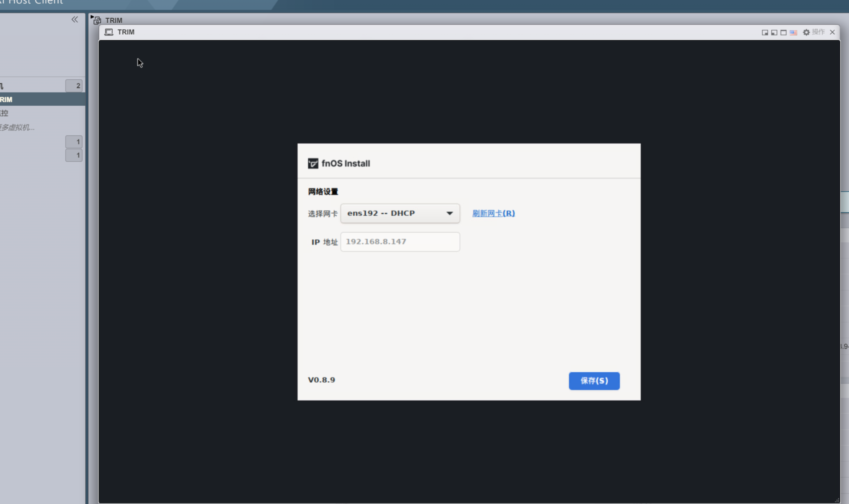Switch to the TRIM tab above console
Viewport: 849px width, 504px height.
pyautogui.click(x=113, y=20)
